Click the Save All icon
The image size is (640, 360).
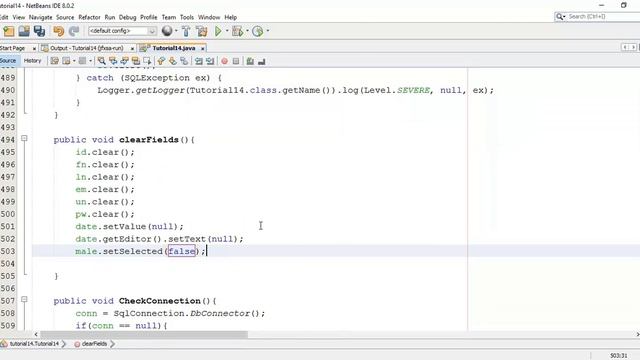point(39,31)
